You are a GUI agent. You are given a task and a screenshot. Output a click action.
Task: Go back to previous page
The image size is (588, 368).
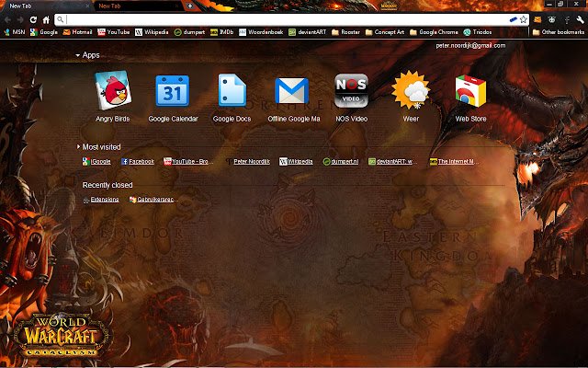[7, 19]
